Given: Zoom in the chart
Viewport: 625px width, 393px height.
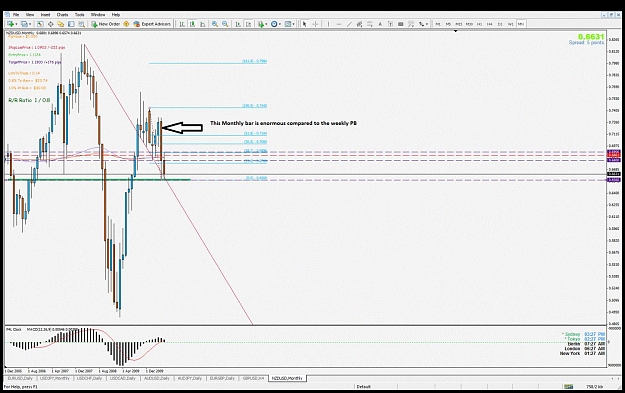Looking at the screenshot, I should (215, 24).
